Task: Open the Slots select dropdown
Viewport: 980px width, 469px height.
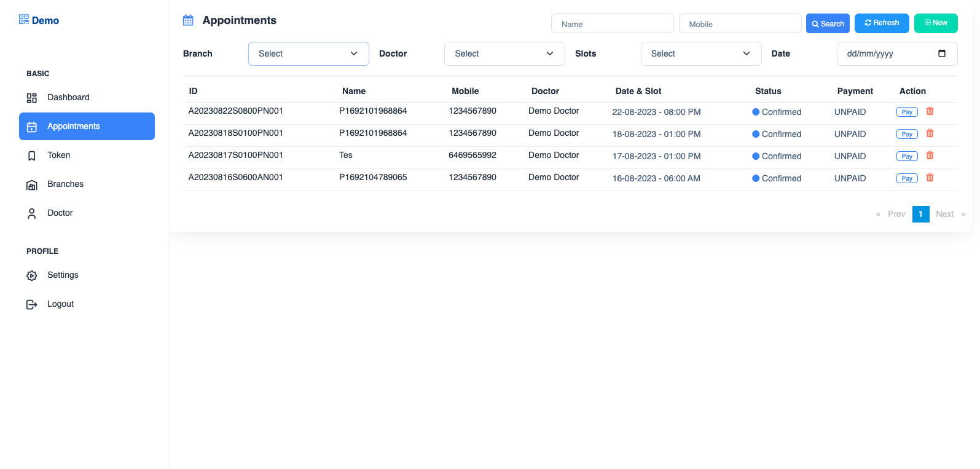Action: click(x=701, y=53)
